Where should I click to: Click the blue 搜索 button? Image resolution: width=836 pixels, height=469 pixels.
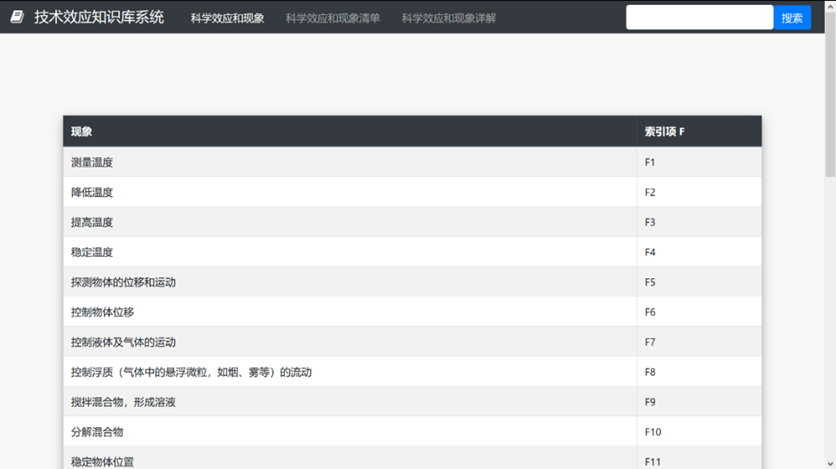tap(792, 18)
